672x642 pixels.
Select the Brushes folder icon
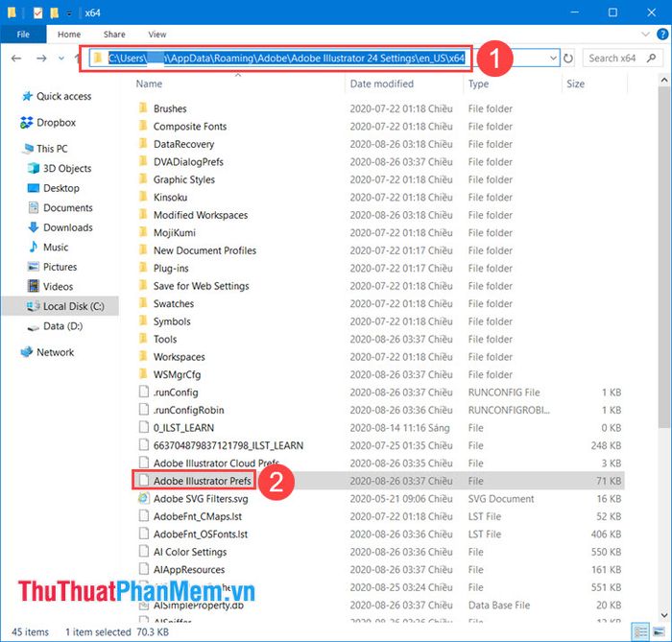click(143, 107)
